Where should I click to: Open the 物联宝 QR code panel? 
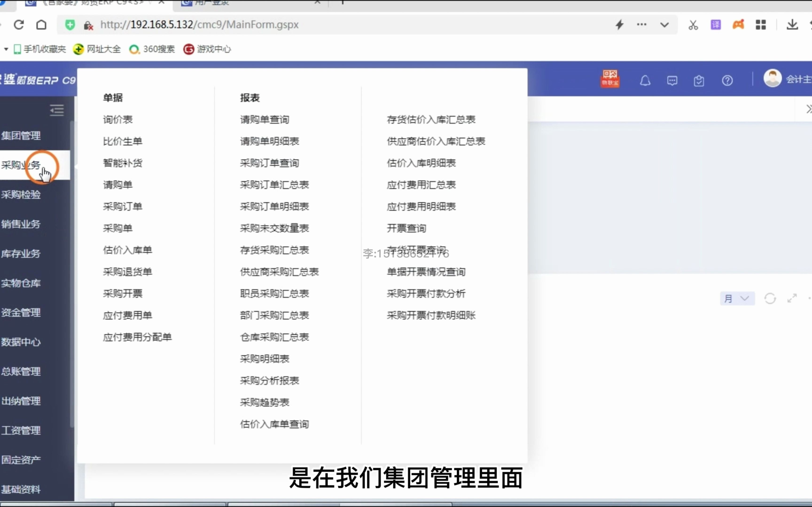[610, 80]
